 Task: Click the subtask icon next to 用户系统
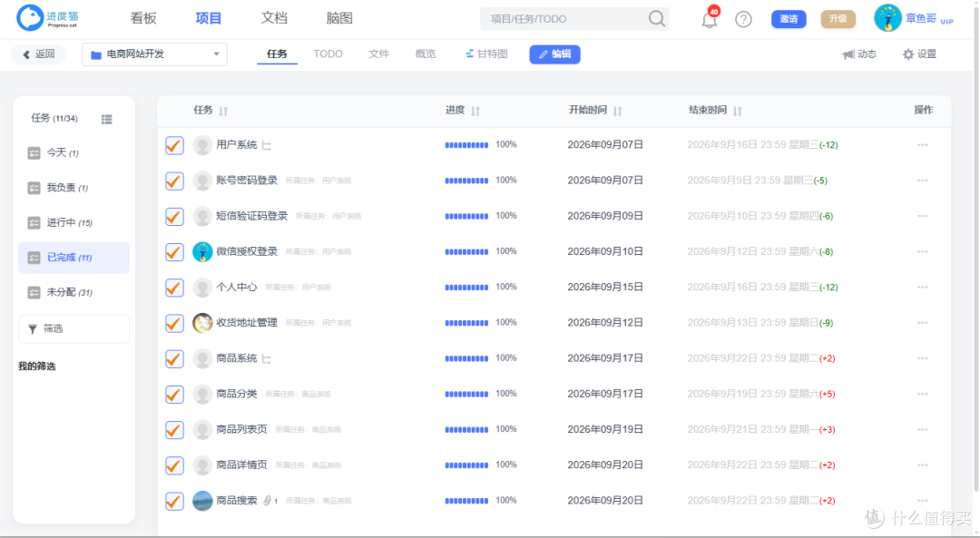click(267, 145)
